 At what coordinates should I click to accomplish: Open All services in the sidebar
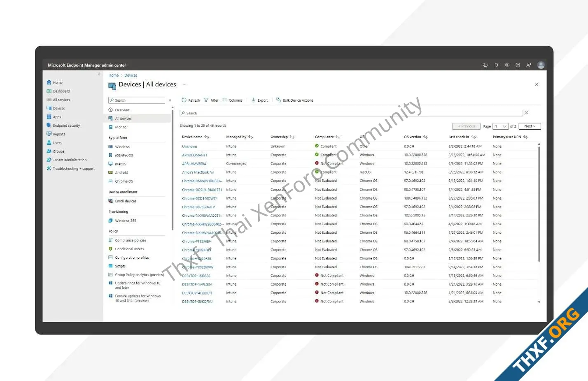[58, 100]
